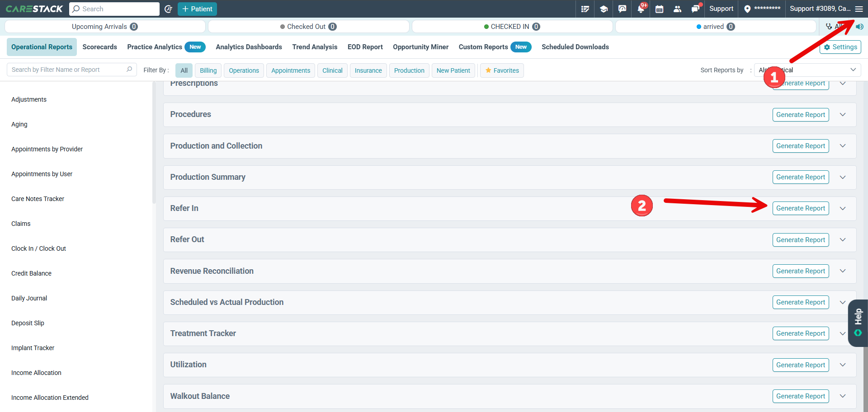This screenshot has width=868, height=412.
Task: Expand the Production Summary row
Action: click(843, 177)
